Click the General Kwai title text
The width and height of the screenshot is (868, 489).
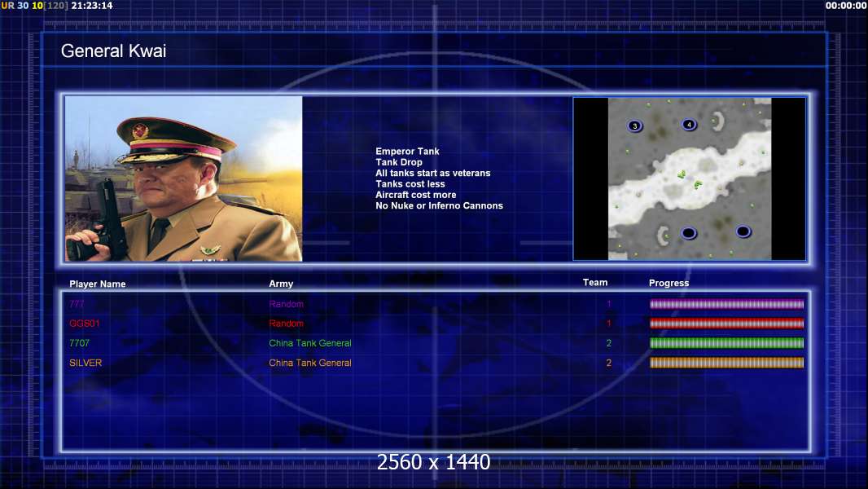click(113, 51)
